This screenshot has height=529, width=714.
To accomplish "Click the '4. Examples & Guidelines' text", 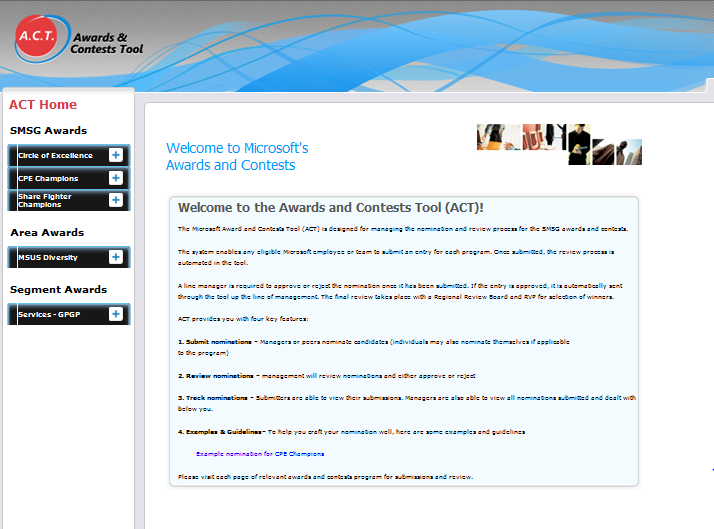I will (x=219, y=432).
